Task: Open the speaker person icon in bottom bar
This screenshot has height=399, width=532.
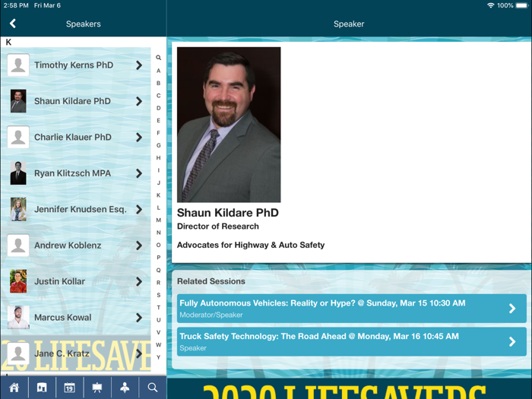Action: (x=125, y=388)
